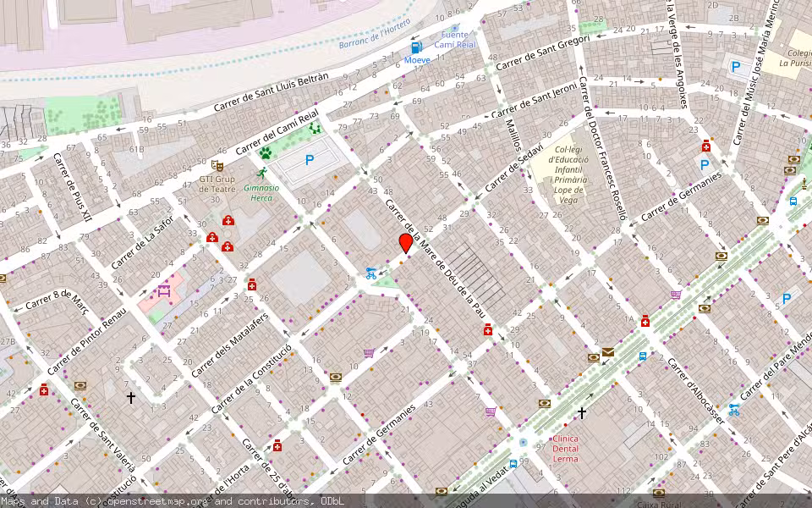Select the pharmacy cross near Carrer d'Albocàsser
This screenshot has height=508, width=812.
point(645,322)
